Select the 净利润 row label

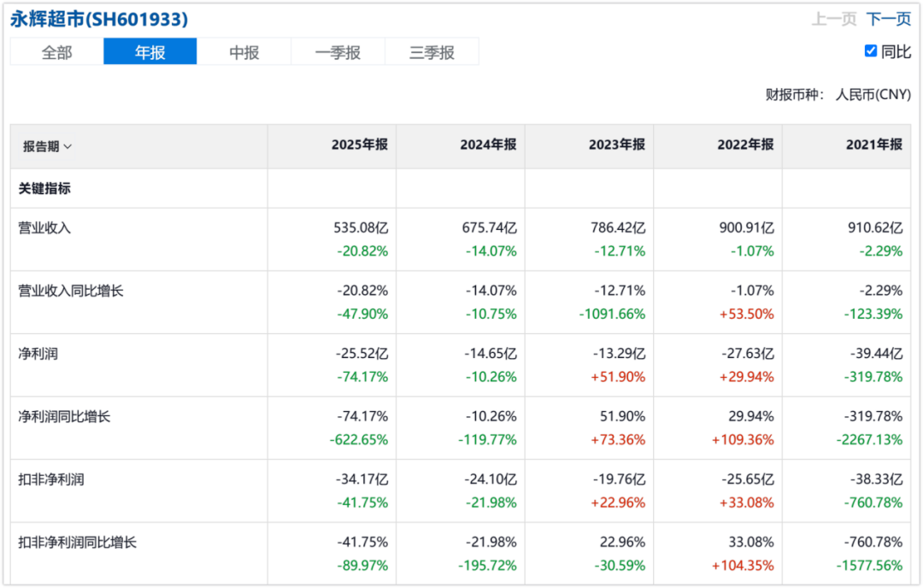pyautogui.click(x=38, y=354)
